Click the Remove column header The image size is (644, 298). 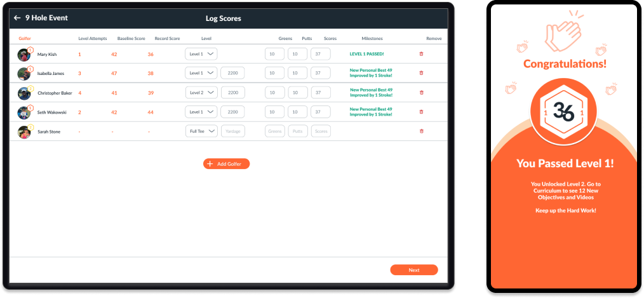(x=434, y=39)
